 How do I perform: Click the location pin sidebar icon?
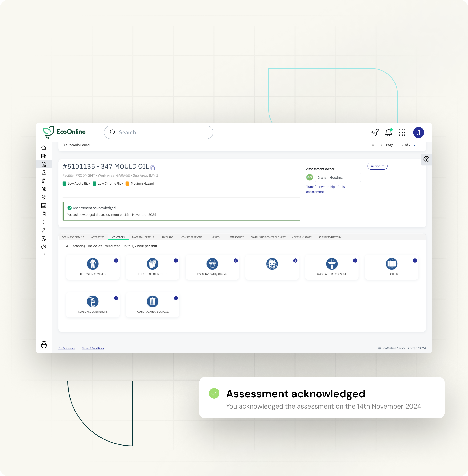click(x=43, y=197)
